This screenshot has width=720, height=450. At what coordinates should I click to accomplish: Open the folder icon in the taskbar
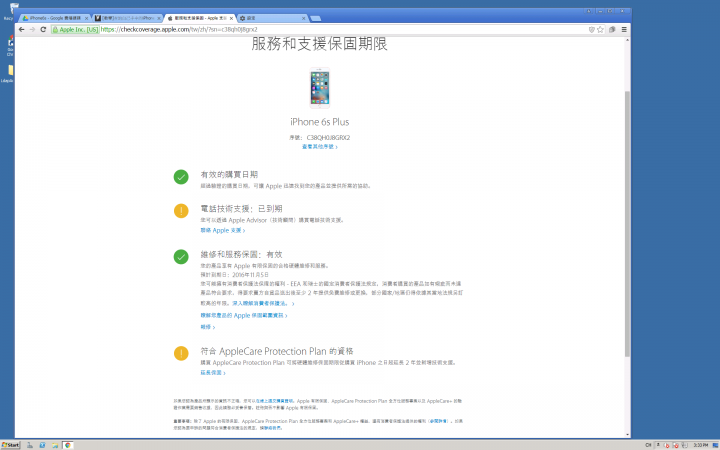(x=55, y=445)
